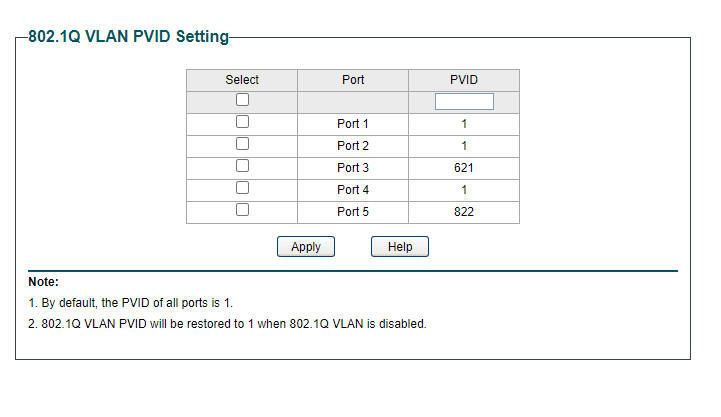The width and height of the screenshot is (721, 417).
Task: Click the PVID column header
Action: pyautogui.click(x=464, y=80)
